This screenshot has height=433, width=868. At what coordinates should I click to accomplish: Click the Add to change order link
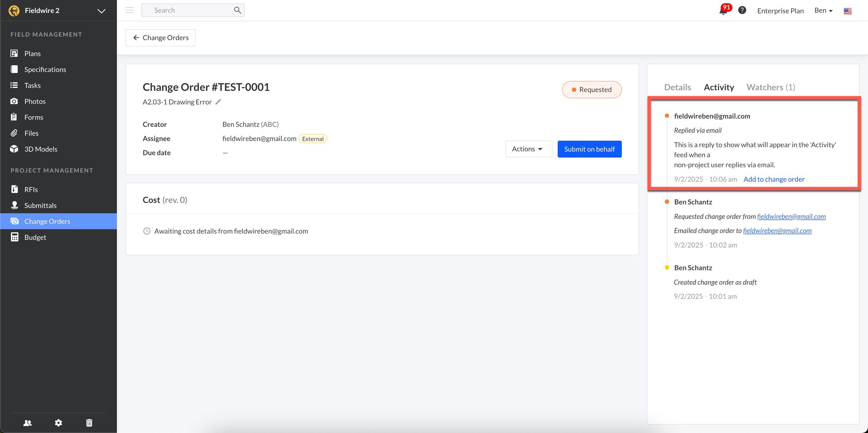[774, 179]
